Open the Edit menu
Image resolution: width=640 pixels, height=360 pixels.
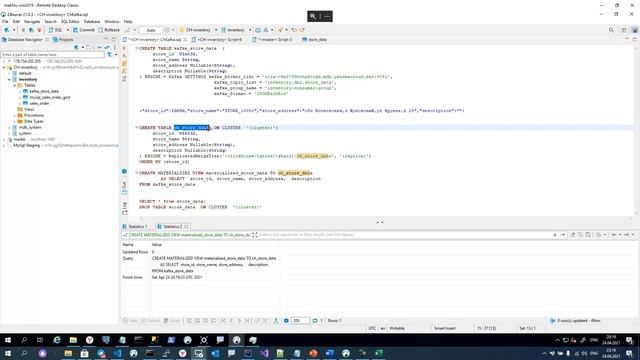pyautogui.click(x=16, y=21)
